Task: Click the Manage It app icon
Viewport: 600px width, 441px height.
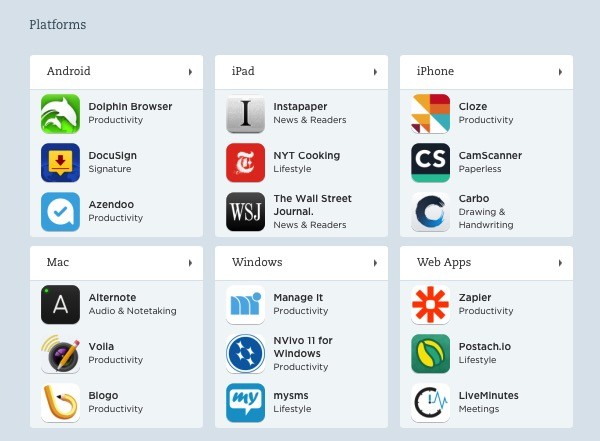Action: (245, 305)
